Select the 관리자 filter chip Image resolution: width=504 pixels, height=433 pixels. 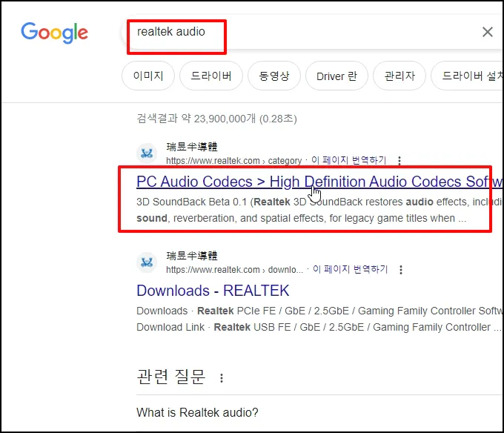[x=399, y=76]
